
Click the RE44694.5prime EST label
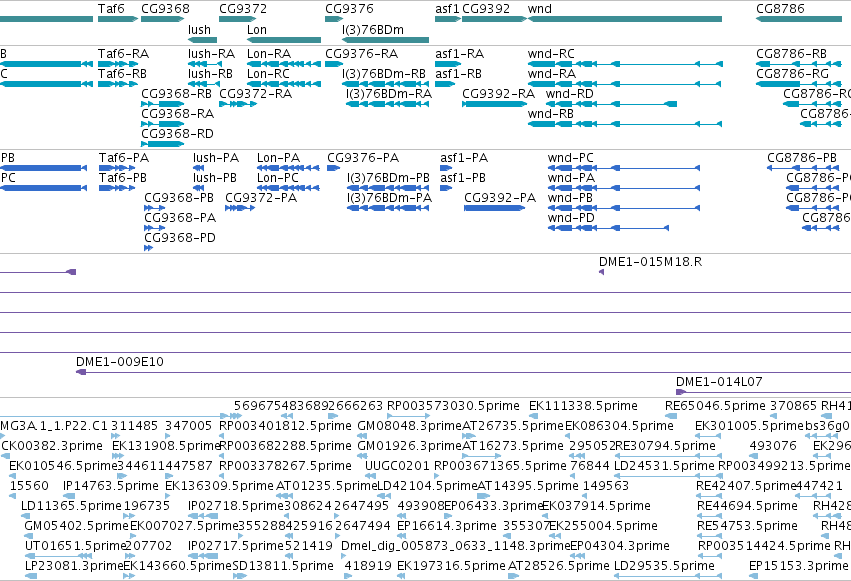(x=747, y=506)
